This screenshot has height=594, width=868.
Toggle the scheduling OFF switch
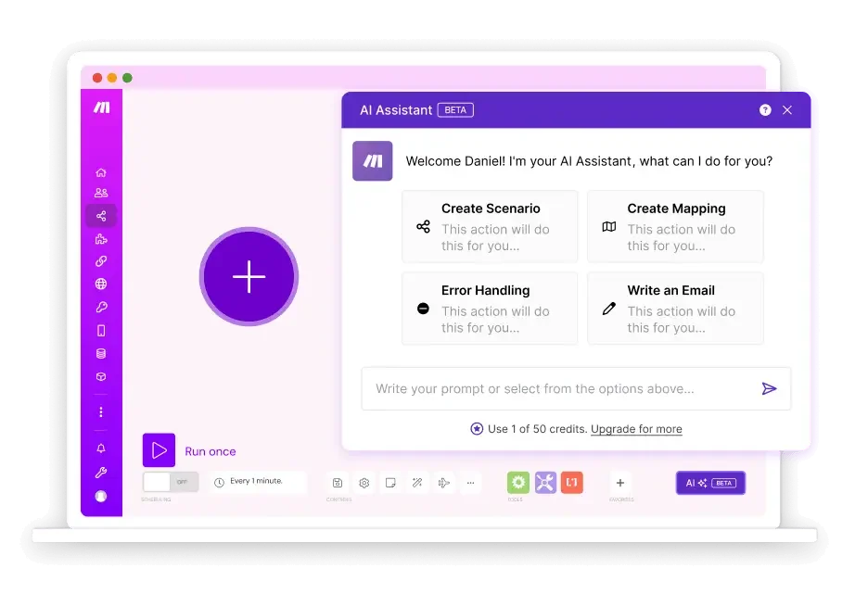171,482
